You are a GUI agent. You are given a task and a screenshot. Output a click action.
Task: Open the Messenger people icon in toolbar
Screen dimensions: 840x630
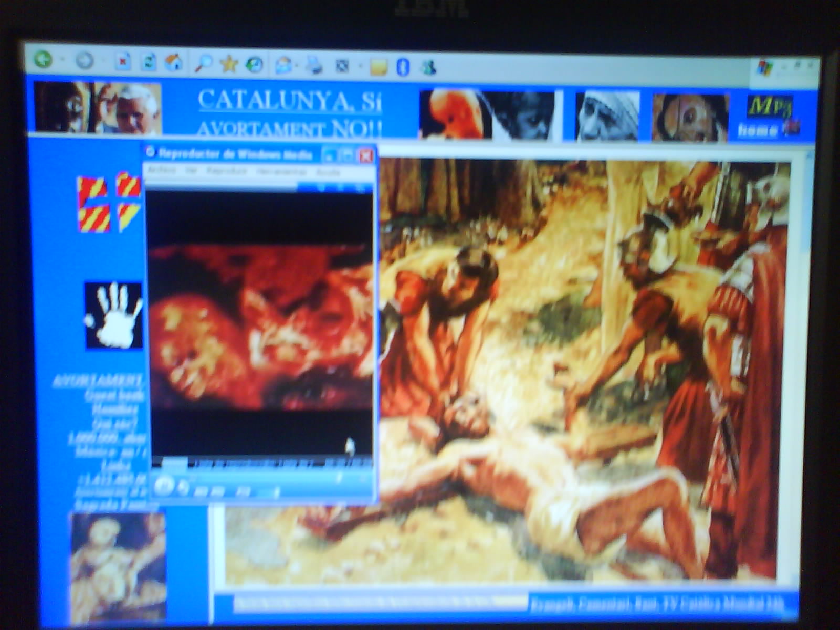tap(428, 68)
